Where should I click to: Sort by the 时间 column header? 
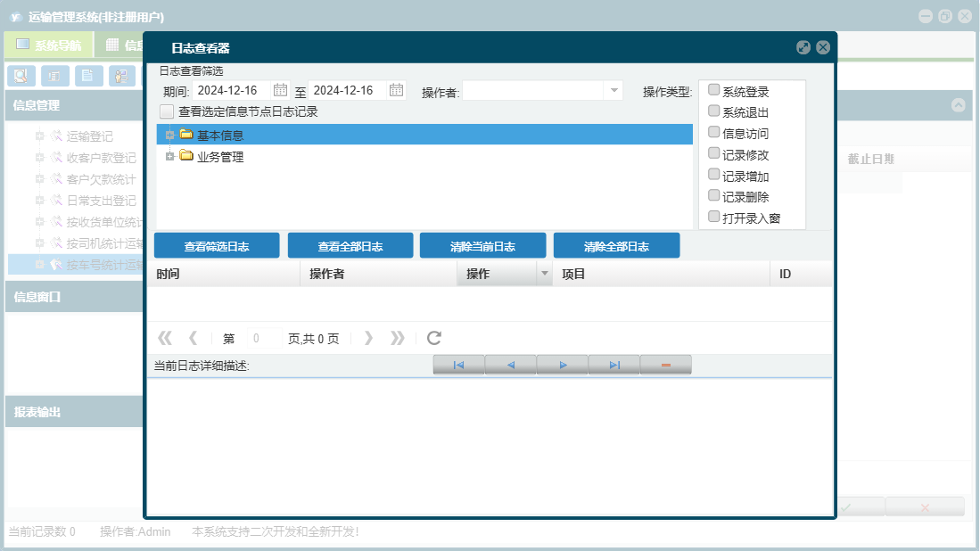click(224, 274)
